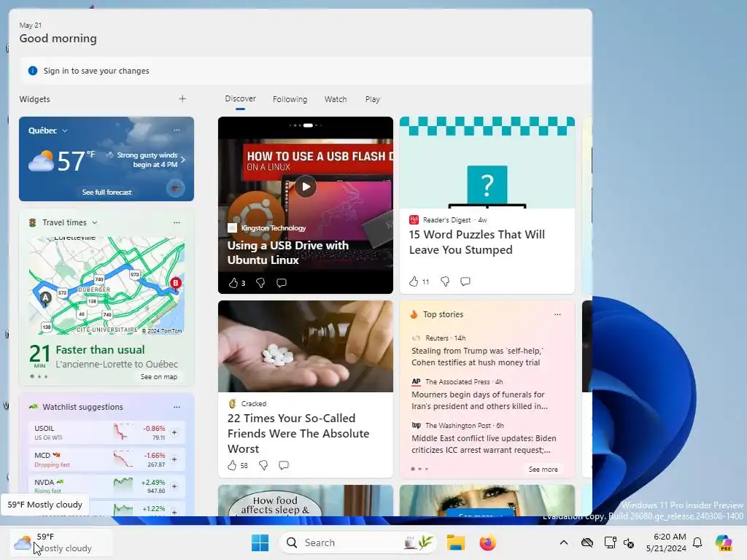Open the 15 Word Puzzles headline

point(477,242)
